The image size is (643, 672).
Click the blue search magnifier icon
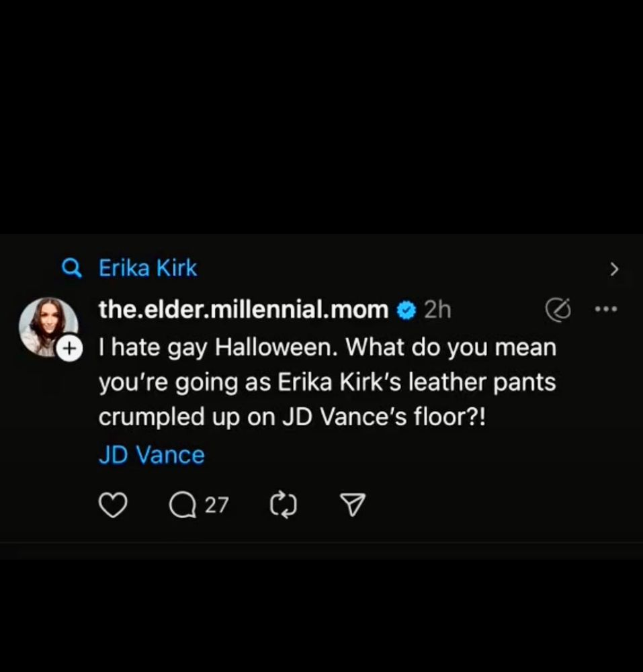pos(71,269)
